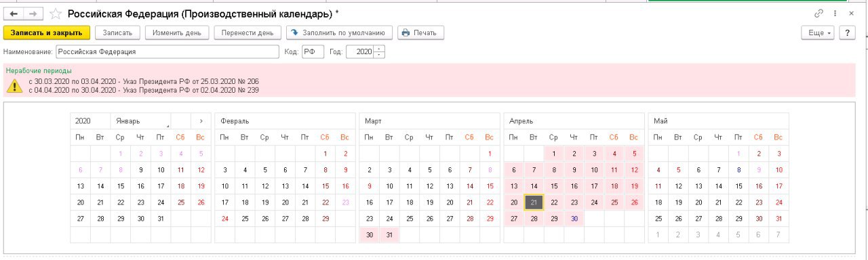The width and height of the screenshot is (868, 260).
Task: Click into the Наименование text field
Action: tap(167, 52)
